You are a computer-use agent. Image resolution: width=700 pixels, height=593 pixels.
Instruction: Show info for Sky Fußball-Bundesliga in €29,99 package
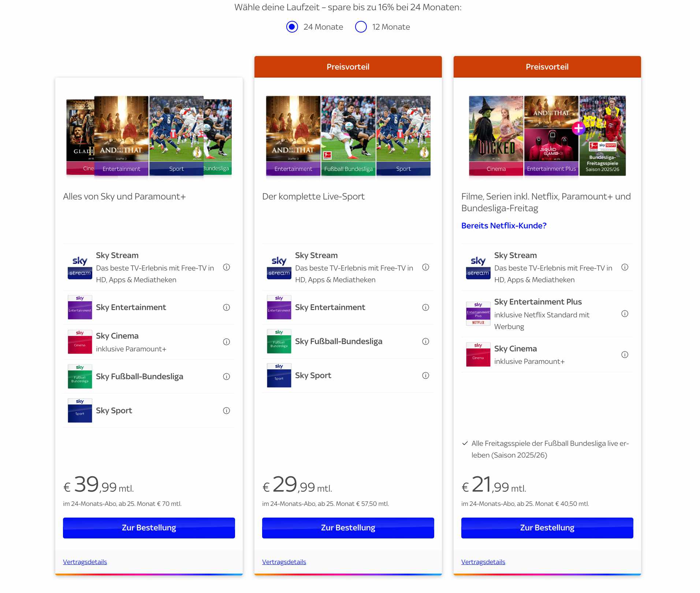(425, 342)
